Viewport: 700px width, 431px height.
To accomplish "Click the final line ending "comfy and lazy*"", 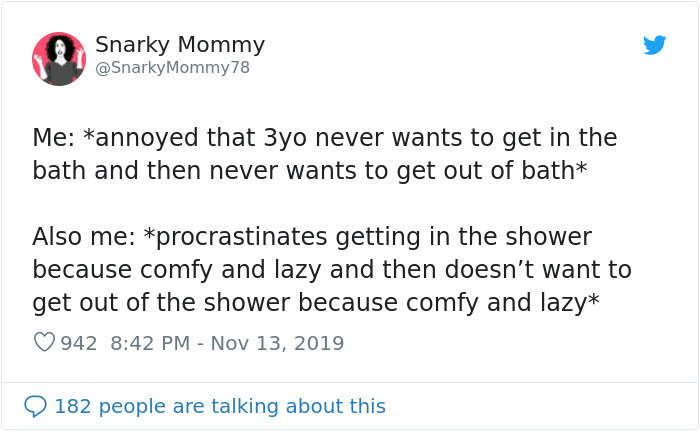I will (x=316, y=302).
